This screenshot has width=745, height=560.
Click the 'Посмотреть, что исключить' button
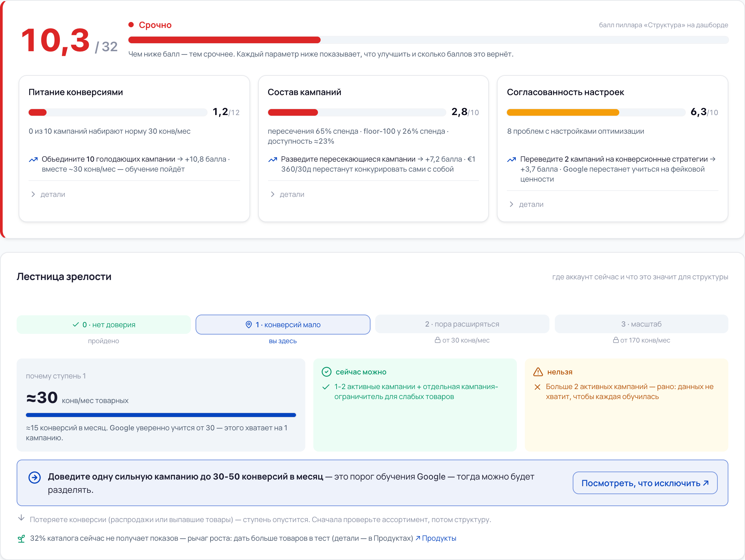645,483
